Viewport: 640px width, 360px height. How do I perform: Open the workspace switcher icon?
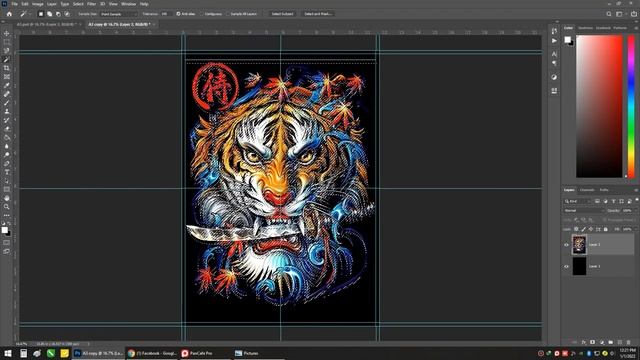(619, 14)
